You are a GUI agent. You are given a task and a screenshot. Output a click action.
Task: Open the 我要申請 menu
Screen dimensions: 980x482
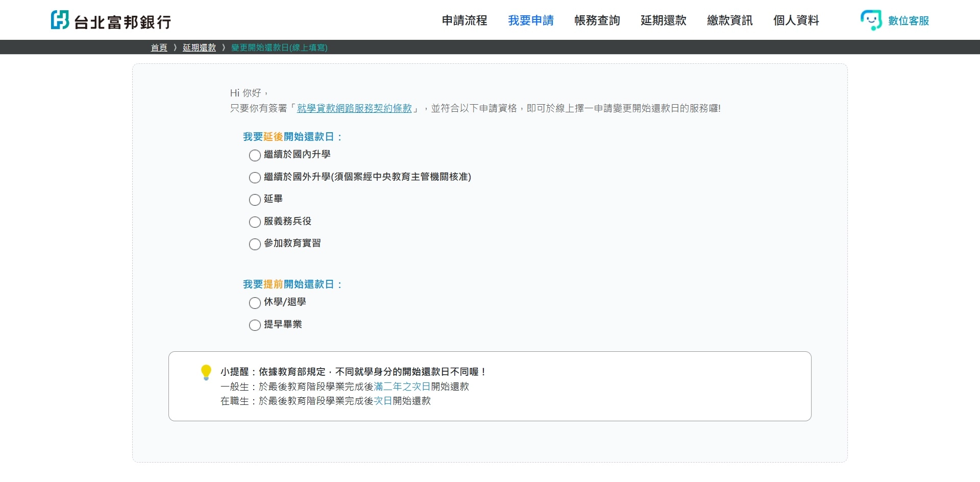(x=531, y=20)
